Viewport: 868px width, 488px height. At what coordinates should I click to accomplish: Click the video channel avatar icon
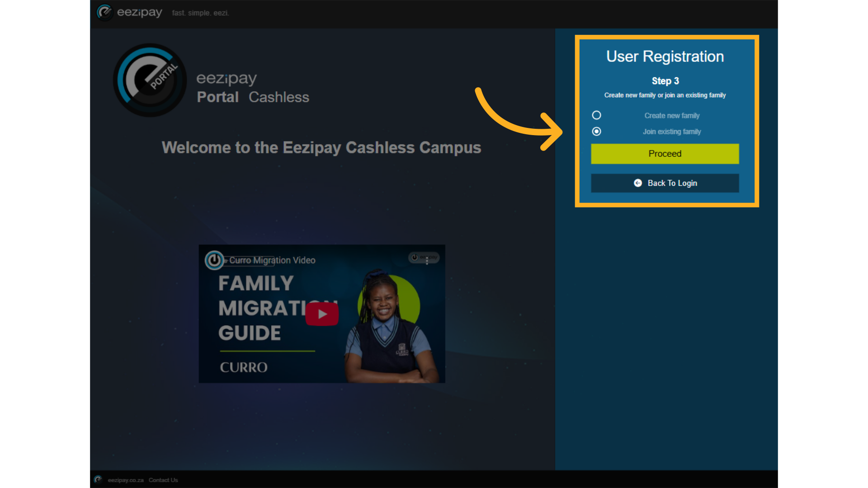point(214,260)
